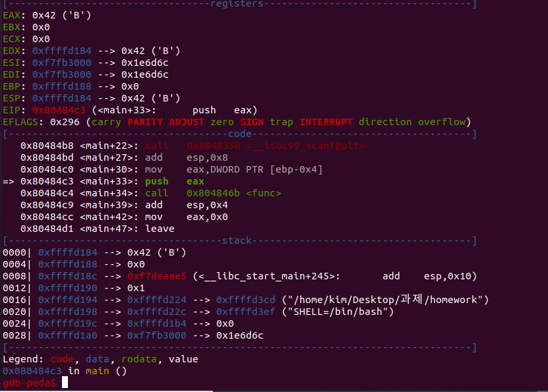Screen dimensions: 548x392
Task: Select the EAX register label
Action: [x=11, y=15]
